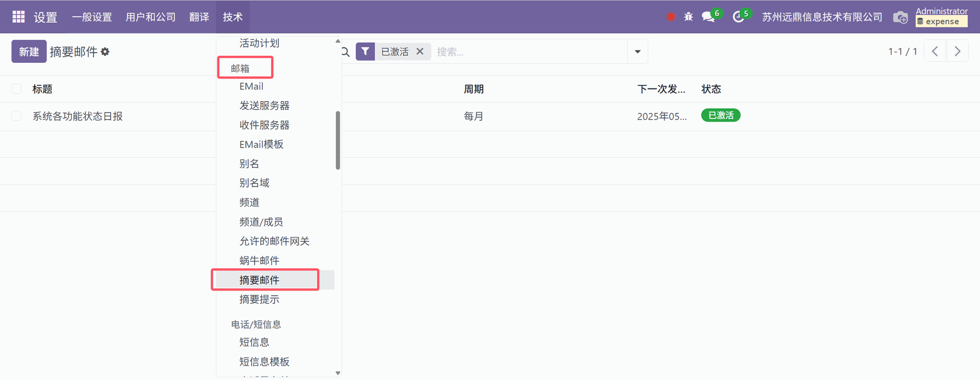Screen dimensions: 980x380
Task: Click the filter funnel icon
Action: coord(365,52)
